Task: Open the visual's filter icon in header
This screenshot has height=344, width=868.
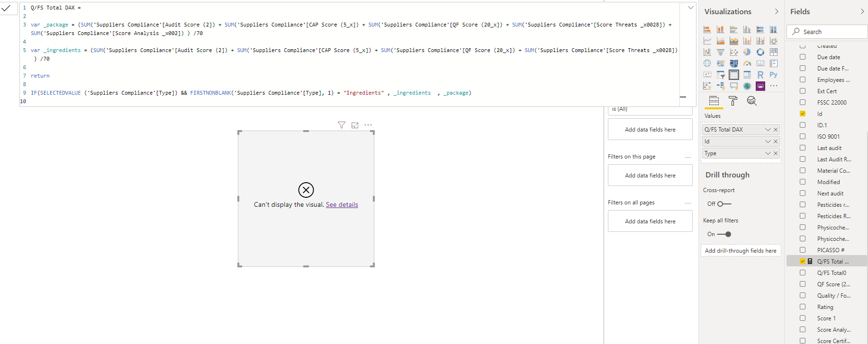Action: click(341, 125)
